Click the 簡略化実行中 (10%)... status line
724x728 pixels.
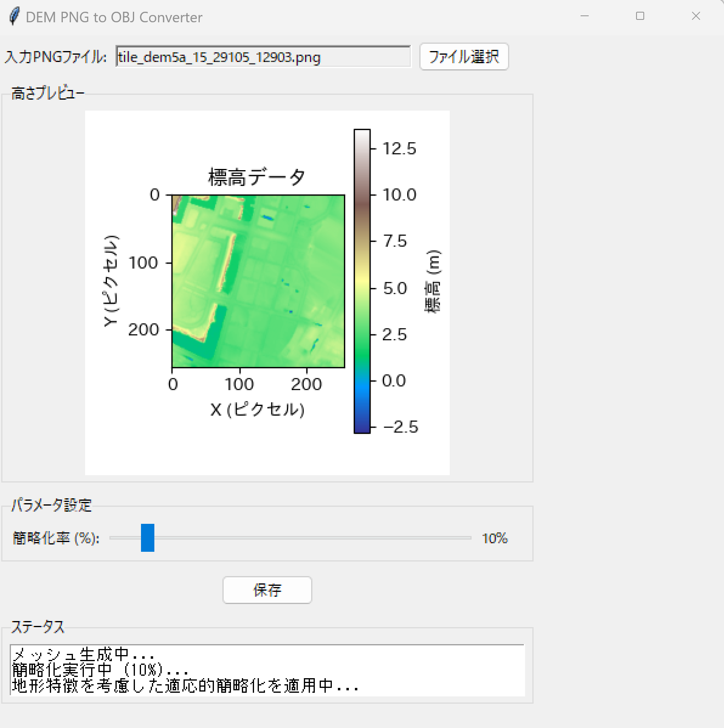[x=100, y=670]
